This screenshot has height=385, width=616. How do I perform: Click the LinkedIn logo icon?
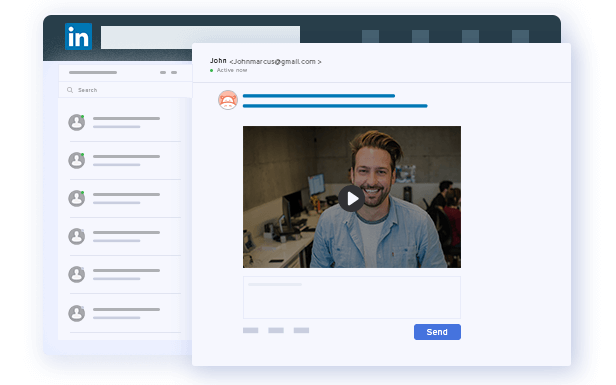click(x=79, y=37)
